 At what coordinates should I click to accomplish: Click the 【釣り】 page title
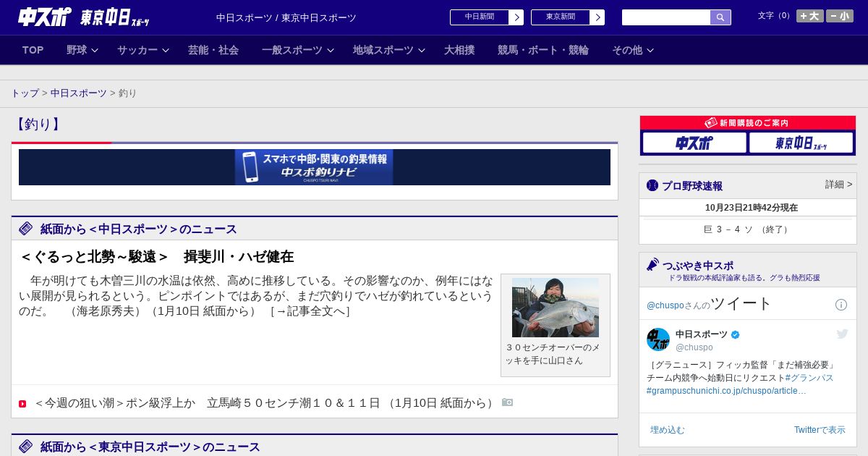tap(38, 124)
